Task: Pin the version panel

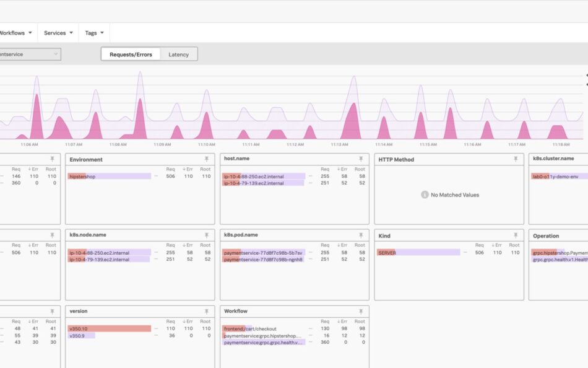Action: coord(207,312)
